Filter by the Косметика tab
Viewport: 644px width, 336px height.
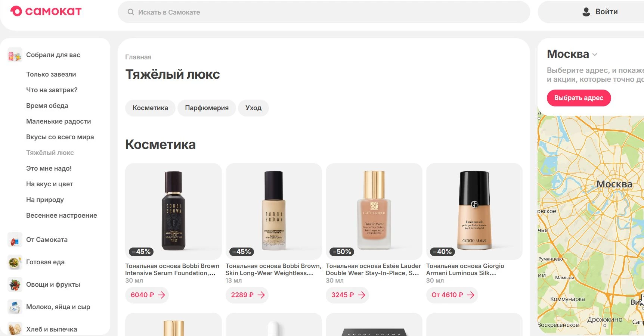(x=150, y=108)
